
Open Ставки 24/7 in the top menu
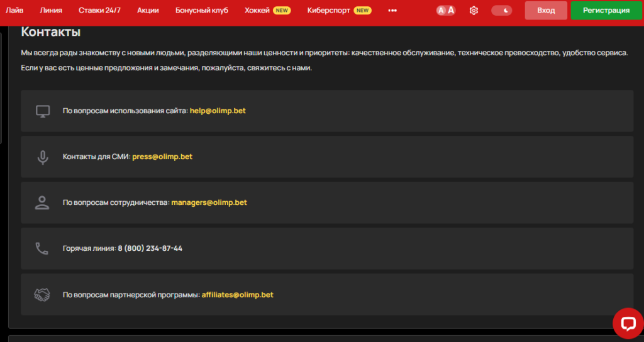click(99, 10)
